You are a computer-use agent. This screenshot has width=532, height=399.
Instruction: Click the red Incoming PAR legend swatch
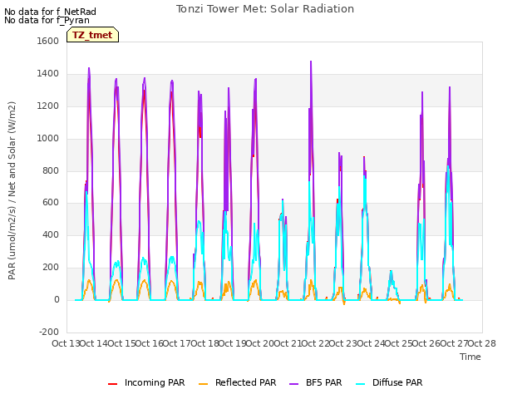113,384
